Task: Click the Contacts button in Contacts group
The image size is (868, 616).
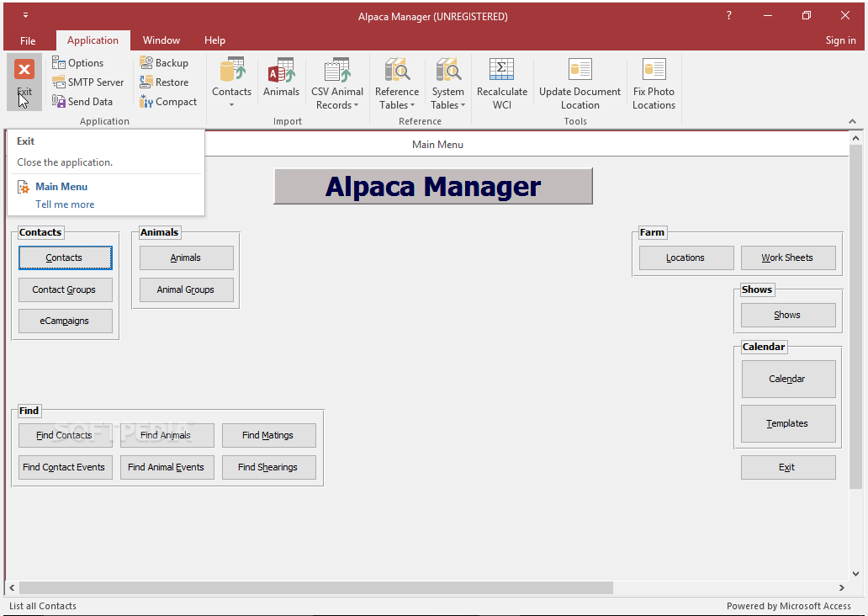Action: pyautogui.click(x=66, y=258)
